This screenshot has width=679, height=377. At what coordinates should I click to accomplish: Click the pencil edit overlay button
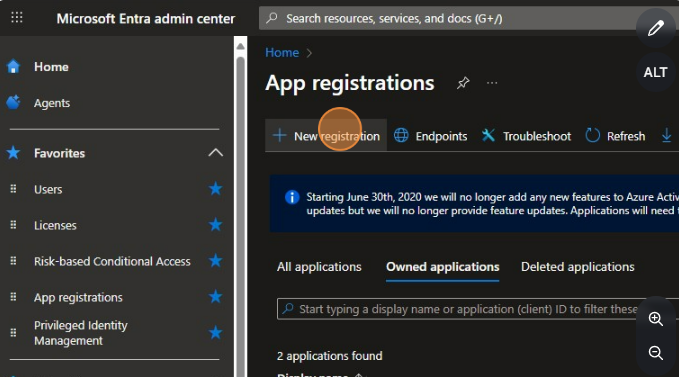(x=656, y=28)
